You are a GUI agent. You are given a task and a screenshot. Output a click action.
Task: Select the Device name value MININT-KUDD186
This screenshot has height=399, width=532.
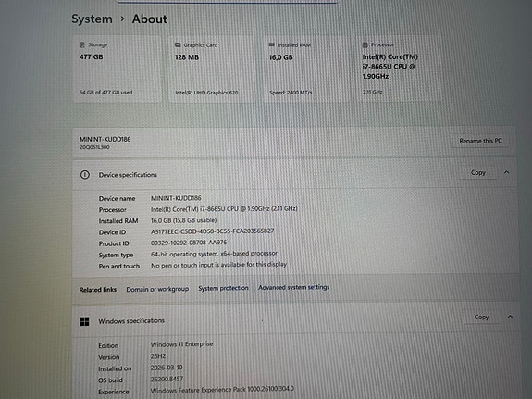pos(176,198)
